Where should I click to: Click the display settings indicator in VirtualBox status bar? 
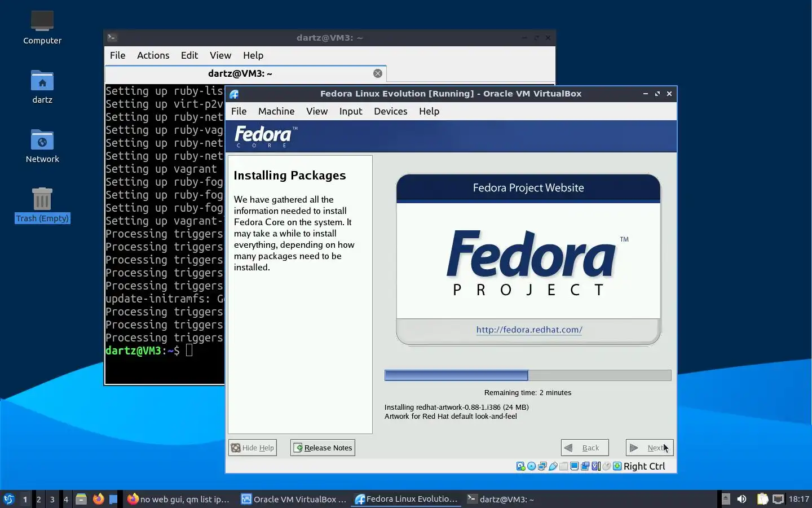click(574, 466)
